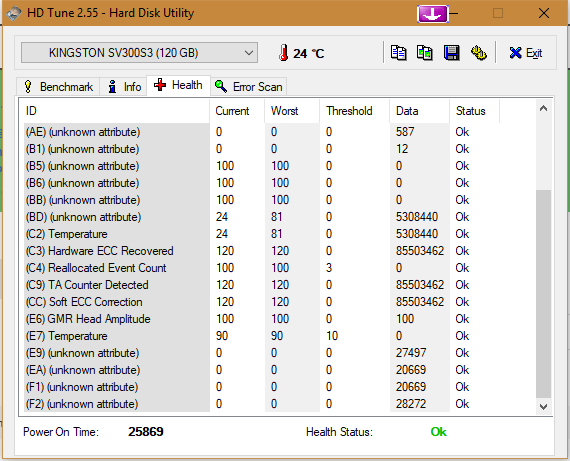Click the copy screenshot to clipboard icon
570x461 pixels.
click(x=425, y=53)
